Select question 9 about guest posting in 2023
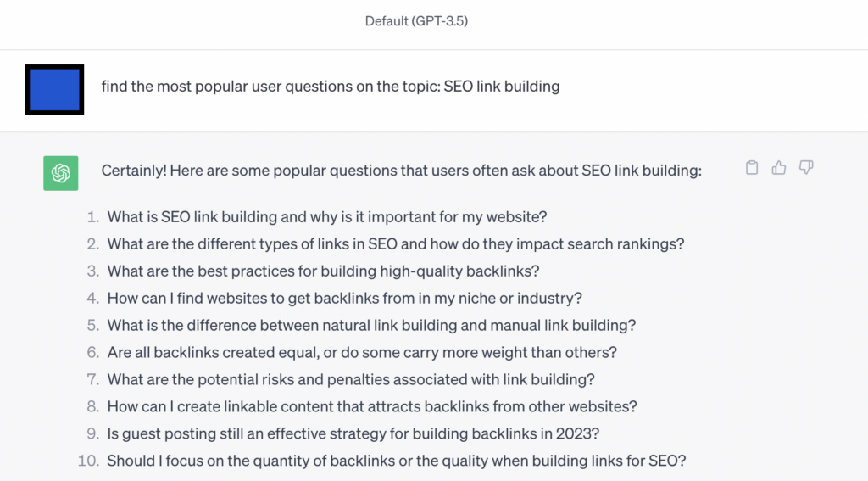The image size is (868, 481). (353, 433)
